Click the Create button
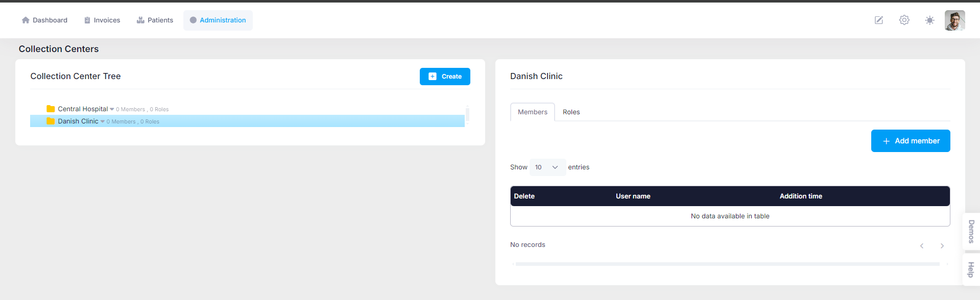 [x=445, y=77]
